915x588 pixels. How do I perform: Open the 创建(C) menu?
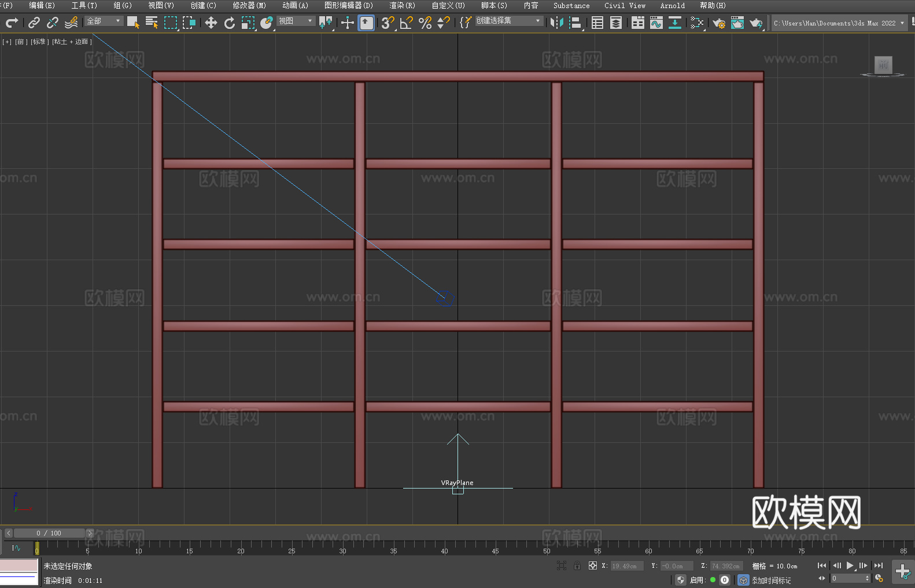tap(204, 5)
